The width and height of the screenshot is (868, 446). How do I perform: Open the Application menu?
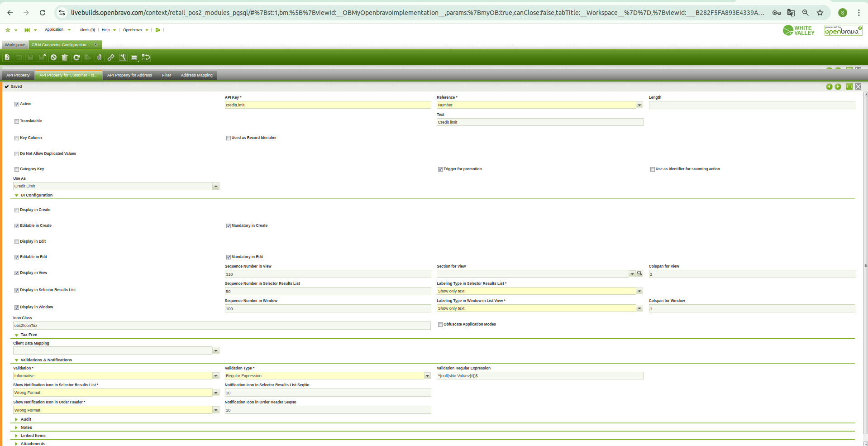click(54, 30)
